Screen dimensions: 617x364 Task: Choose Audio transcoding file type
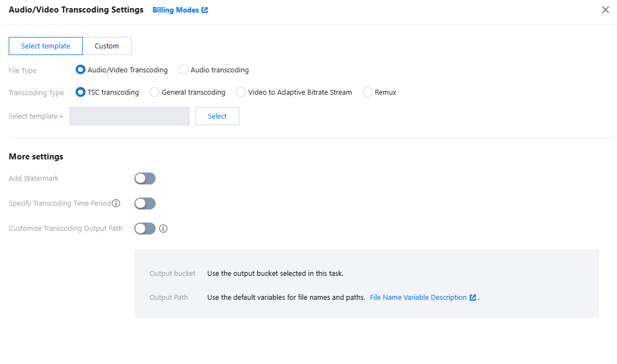183,70
